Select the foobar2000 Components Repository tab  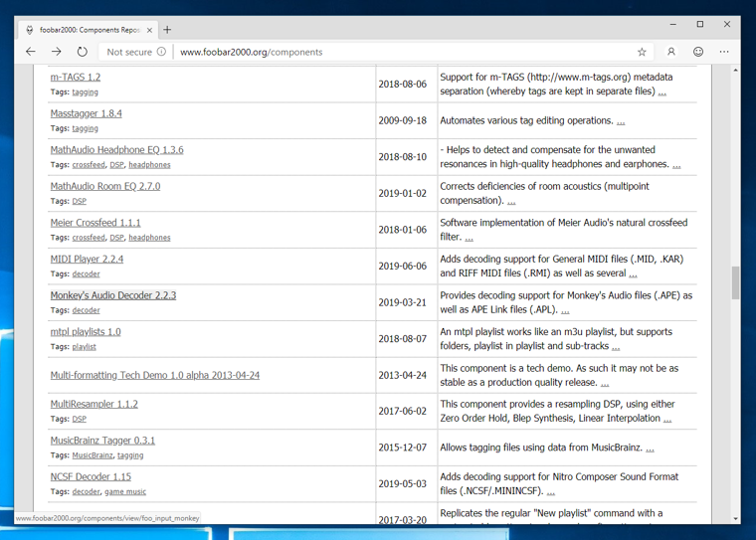coord(89,30)
